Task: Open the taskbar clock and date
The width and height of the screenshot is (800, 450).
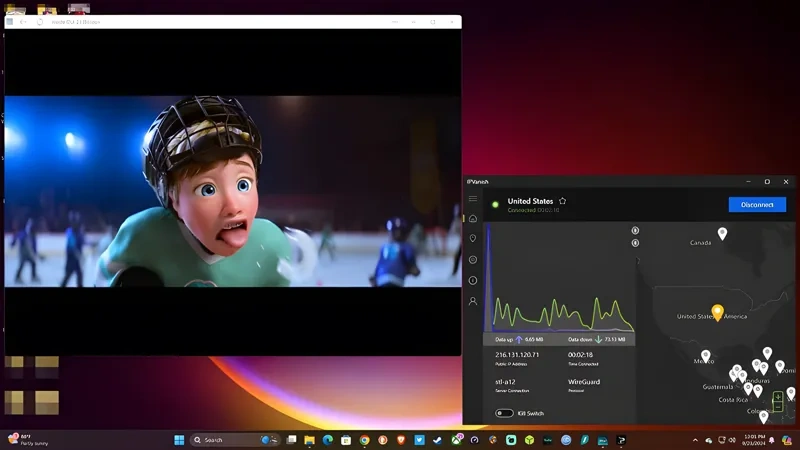Action: coord(754,440)
